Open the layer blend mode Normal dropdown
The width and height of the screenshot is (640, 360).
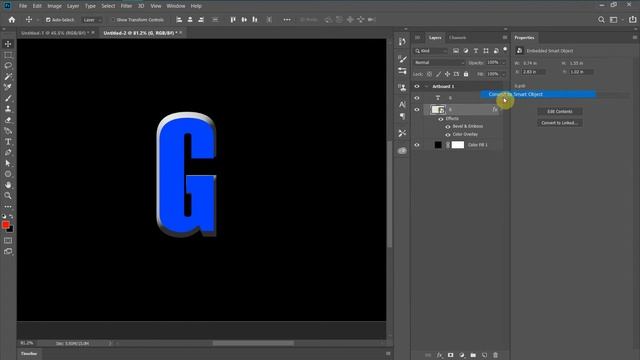(x=439, y=62)
